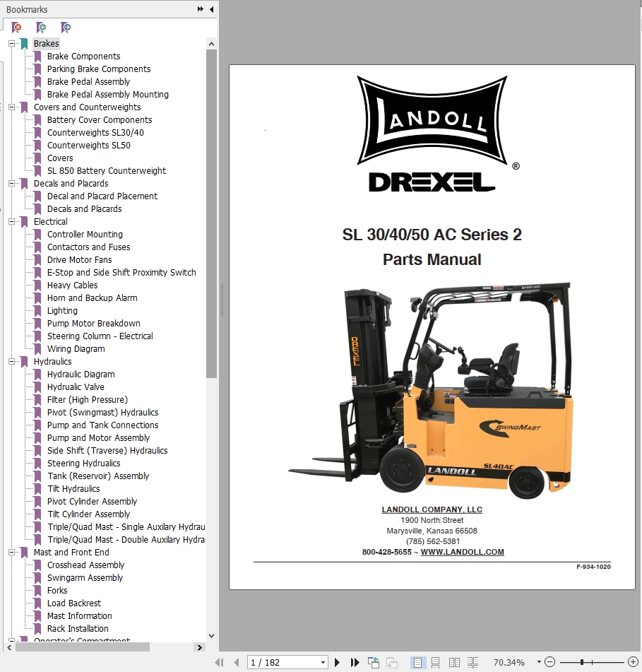This screenshot has height=672, width=642.
Task: Click the previous view navigation icon
Action: [374, 663]
